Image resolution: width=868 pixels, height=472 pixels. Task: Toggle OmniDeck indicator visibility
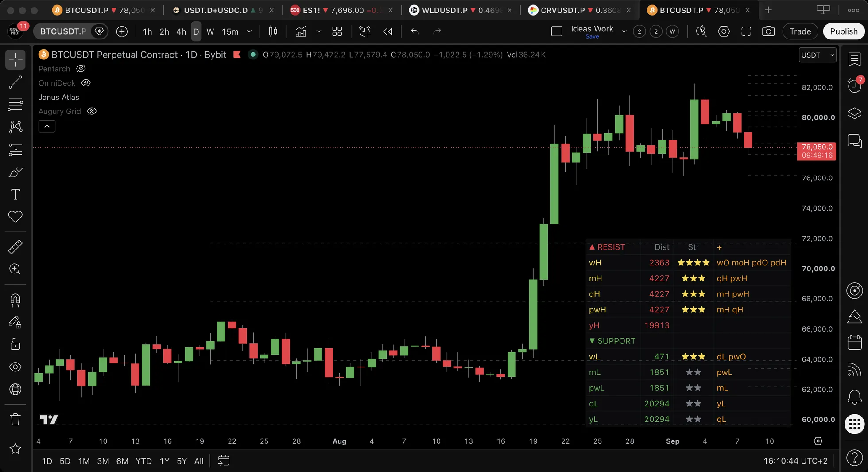(x=86, y=83)
